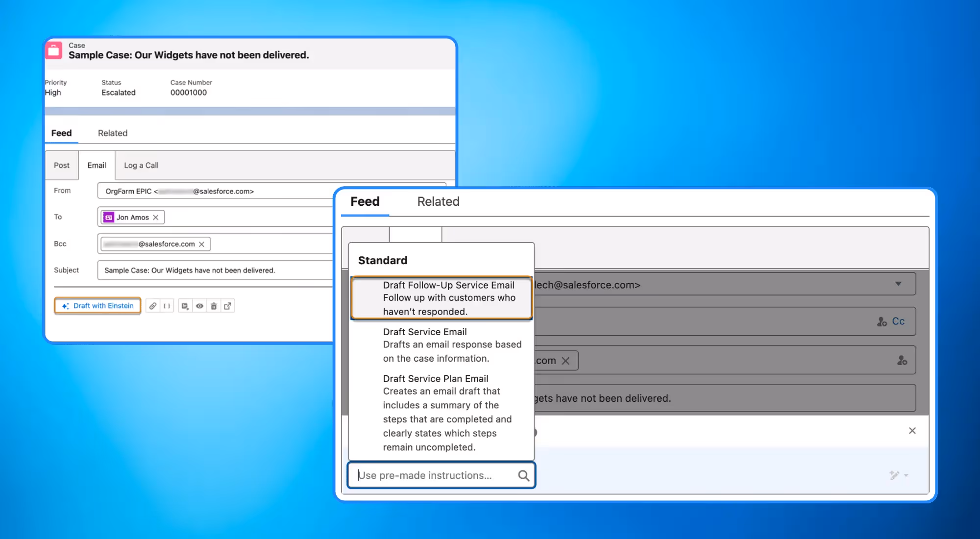This screenshot has height=539, width=980.
Task: Remove the Bcc salesforce.com address pill
Action: (x=201, y=244)
